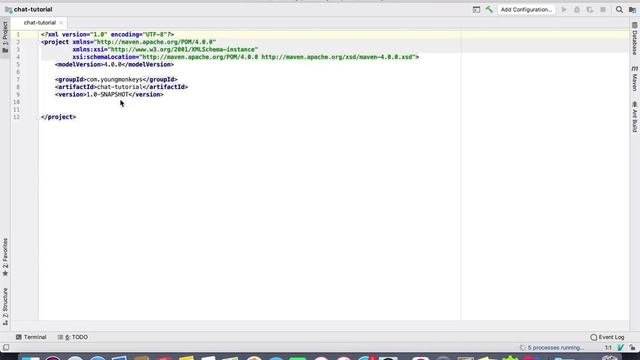This screenshot has width=640, height=360.
Task: Open the Project Structure icon
Action: [x=632, y=9]
